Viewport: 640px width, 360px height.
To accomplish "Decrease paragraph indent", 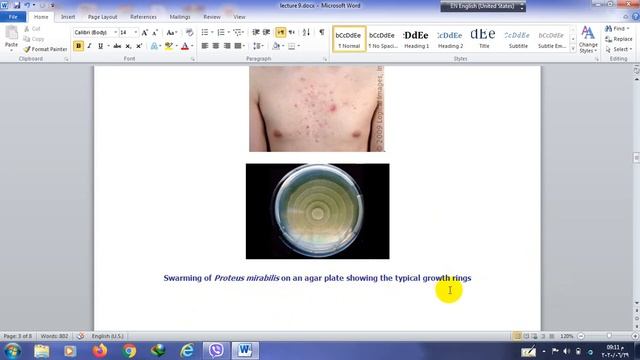I will (x=256, y=32).
